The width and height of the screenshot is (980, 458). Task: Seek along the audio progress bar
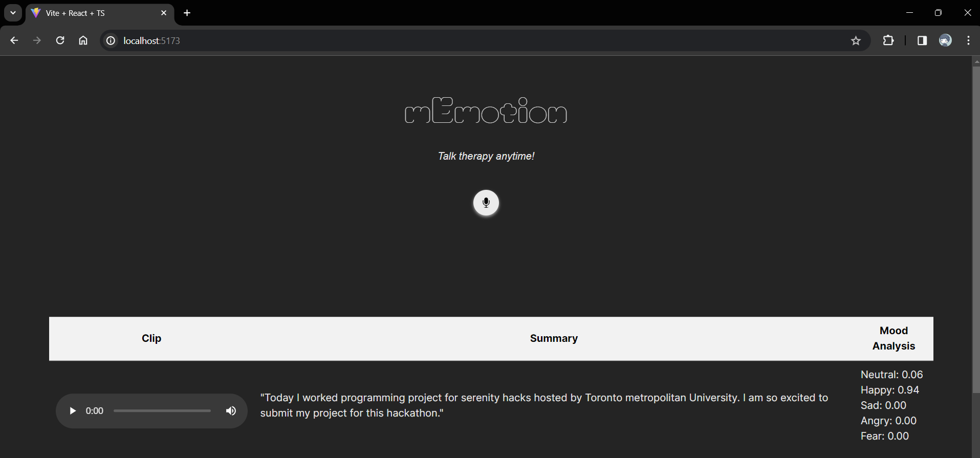(162, 411)
